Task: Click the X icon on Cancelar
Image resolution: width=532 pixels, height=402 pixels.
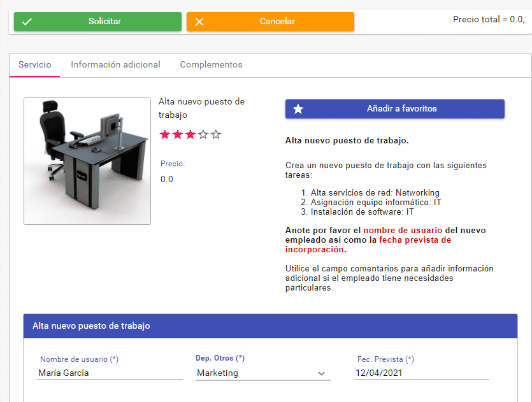Action: 199,21
